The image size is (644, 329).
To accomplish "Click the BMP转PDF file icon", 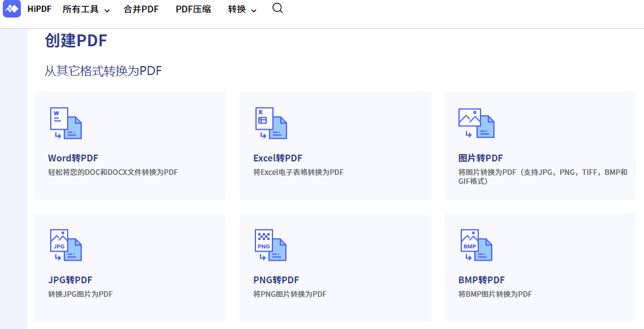I will point(476,245).
